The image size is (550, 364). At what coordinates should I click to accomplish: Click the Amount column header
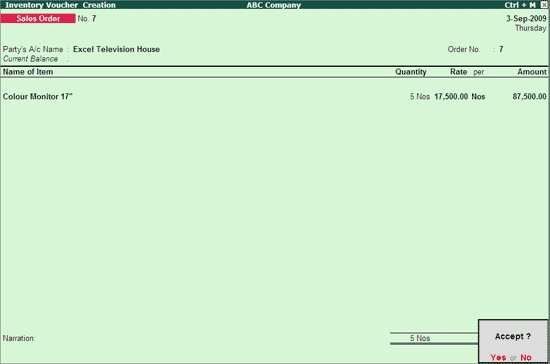tap(532, 72)
